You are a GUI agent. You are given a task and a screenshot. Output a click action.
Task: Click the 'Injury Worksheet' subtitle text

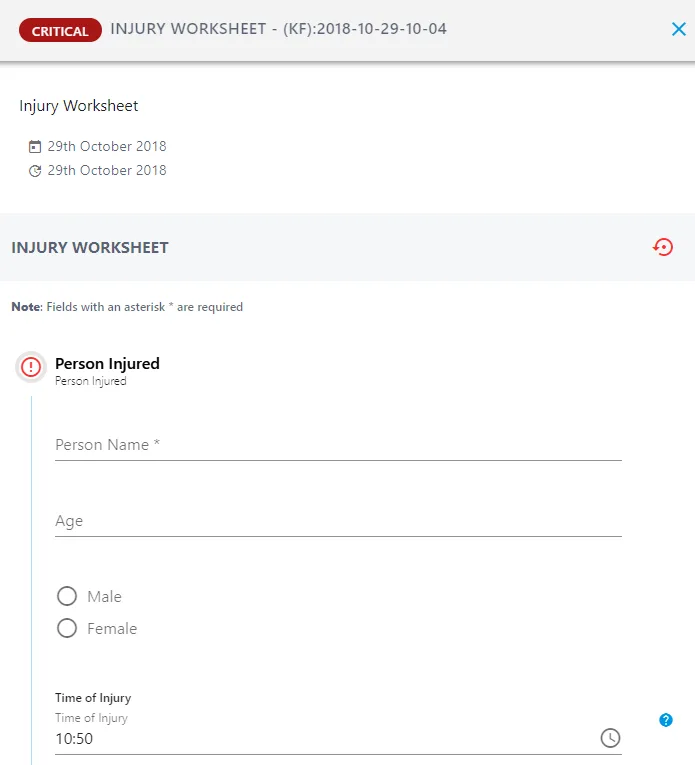(79, 106)
